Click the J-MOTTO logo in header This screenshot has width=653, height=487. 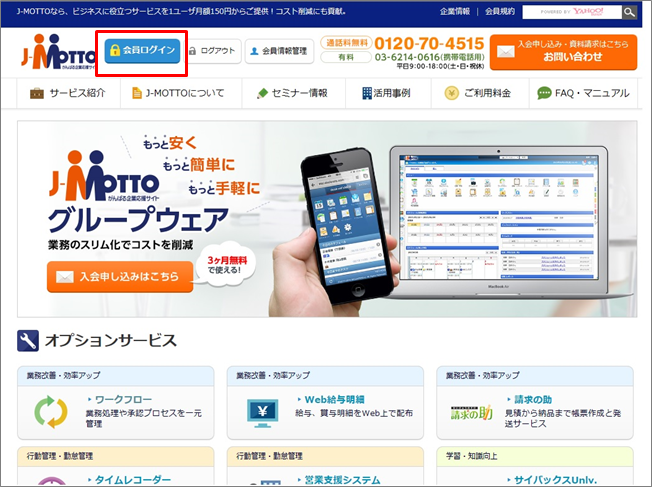[x=58, y=52]
